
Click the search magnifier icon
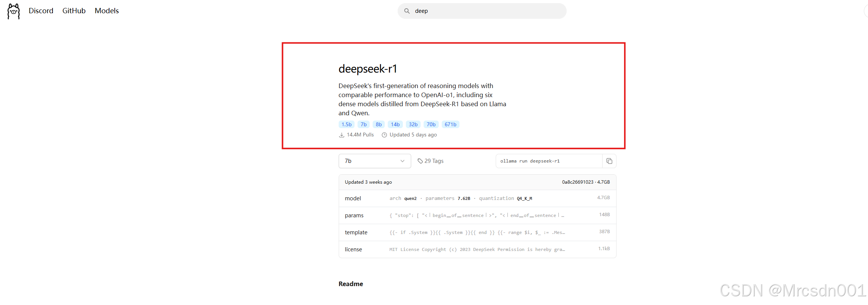tap(407, 11)
